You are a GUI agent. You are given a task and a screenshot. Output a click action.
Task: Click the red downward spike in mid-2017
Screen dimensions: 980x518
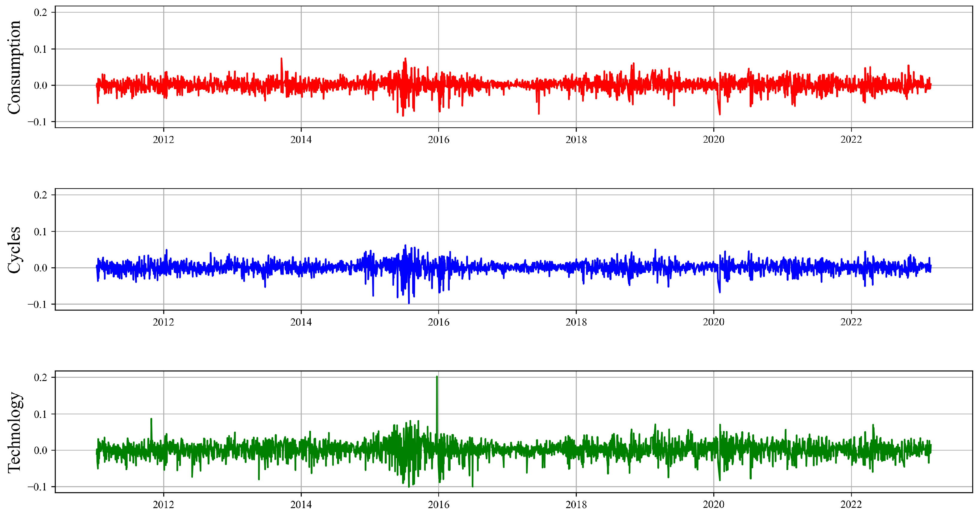(539, 109)
